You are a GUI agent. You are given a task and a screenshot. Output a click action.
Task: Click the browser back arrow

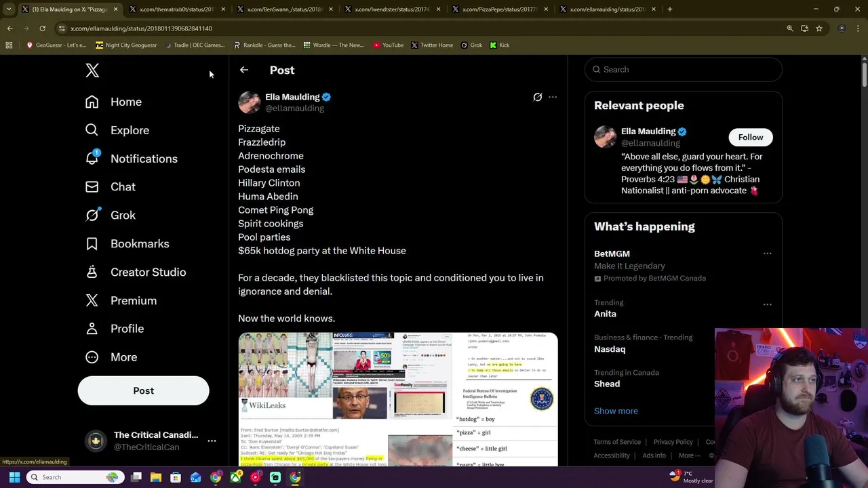point(9,28)
